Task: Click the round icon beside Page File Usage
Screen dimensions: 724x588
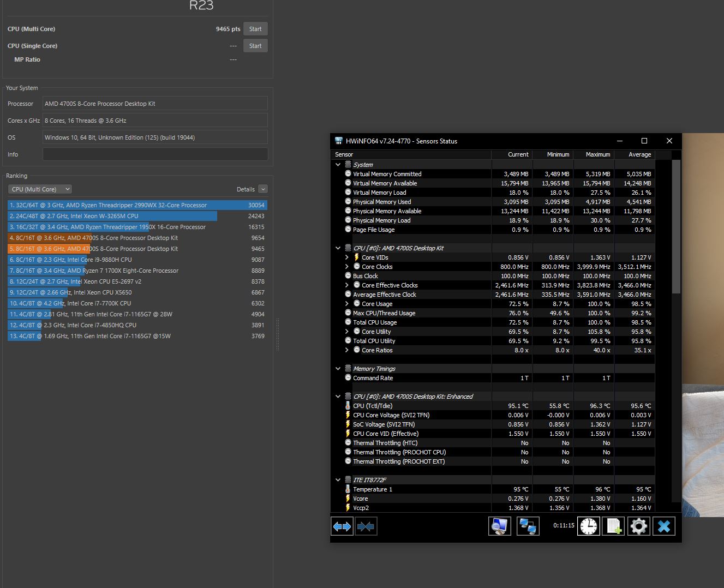Action: pos(348,230)
